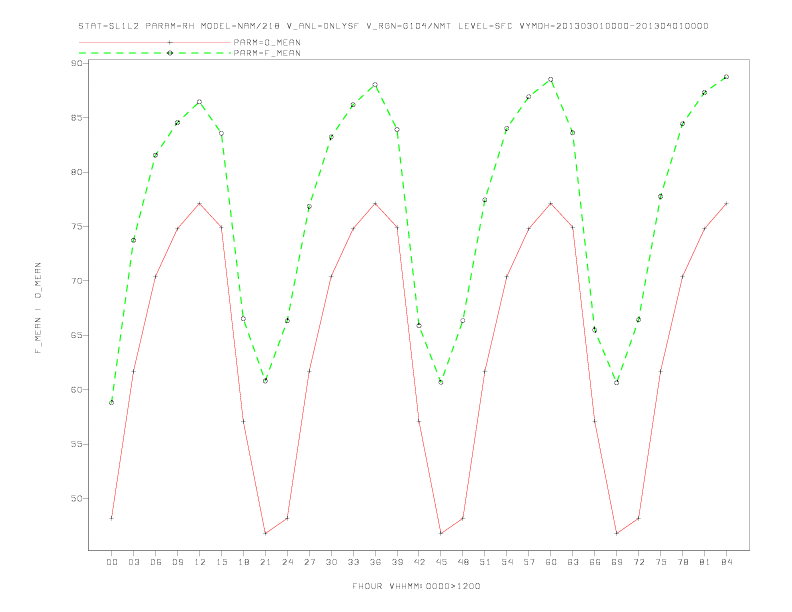Click the x-axis tick label 36
The height and width of the screenshot is (612, 792).
coord(375,562)
